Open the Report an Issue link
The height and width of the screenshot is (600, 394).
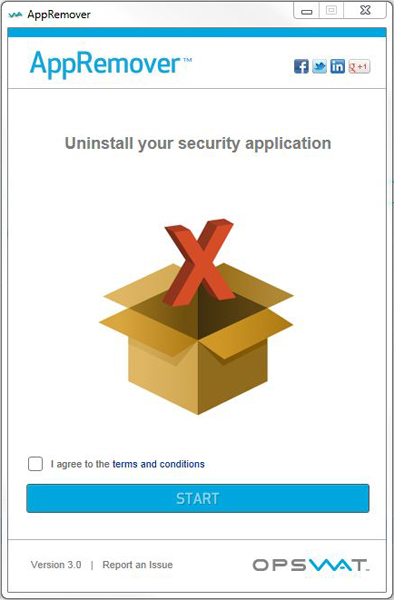click(137, 565)
